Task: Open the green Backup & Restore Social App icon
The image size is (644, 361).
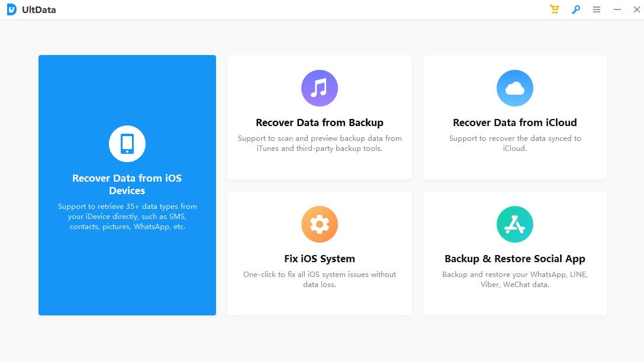Action: [514, 224]
